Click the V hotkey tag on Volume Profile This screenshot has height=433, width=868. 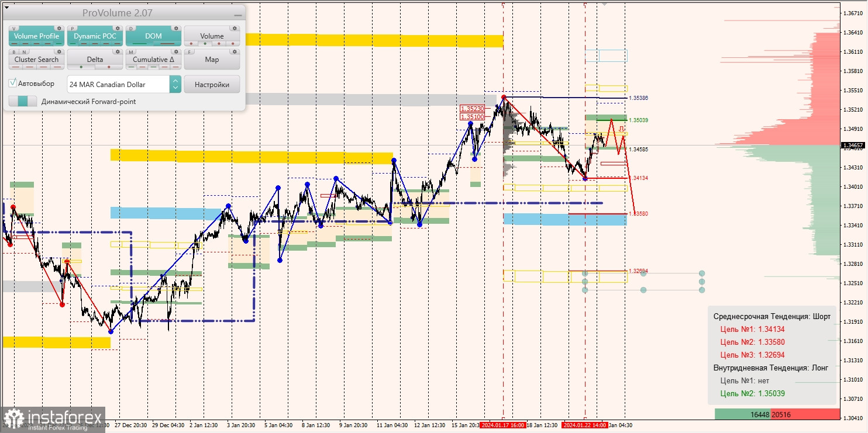click(x=14, y=29)
